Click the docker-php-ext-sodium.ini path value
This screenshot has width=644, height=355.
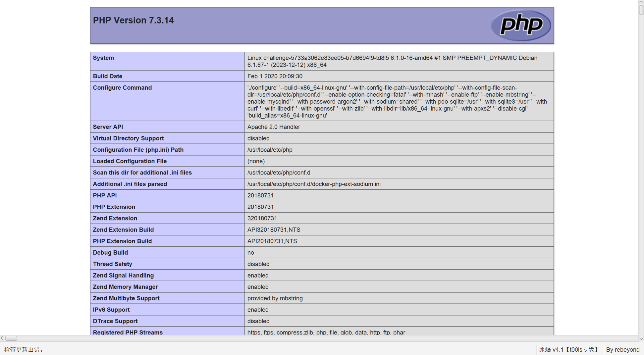click(x=314, y=184)
